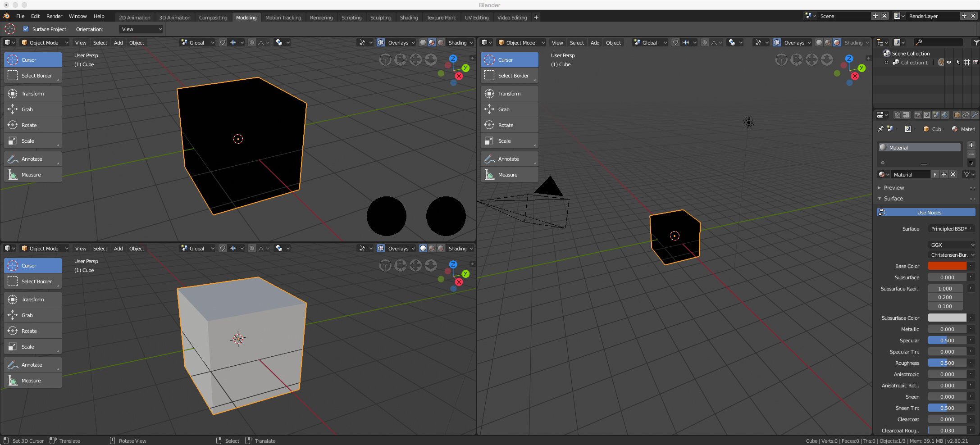
Task: Toggle overlays icon in top-left viewport
Action: point(381,43)
